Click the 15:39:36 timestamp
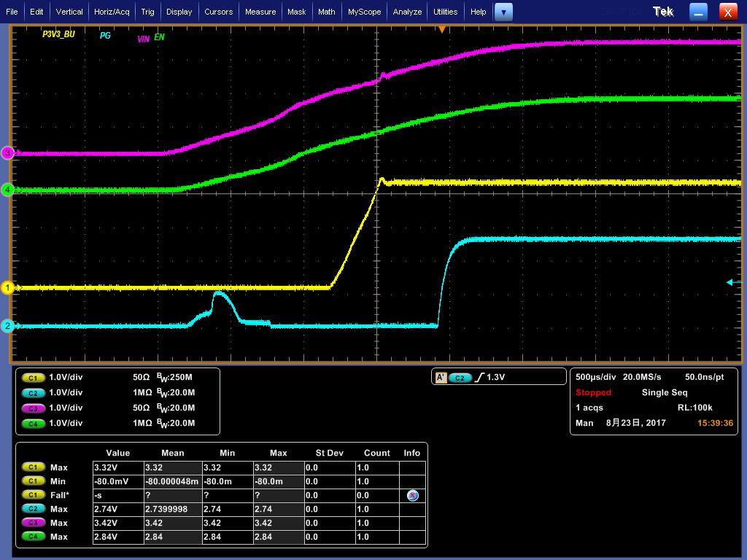The width and height of the screenshot is (747, 560). [715, 423]
